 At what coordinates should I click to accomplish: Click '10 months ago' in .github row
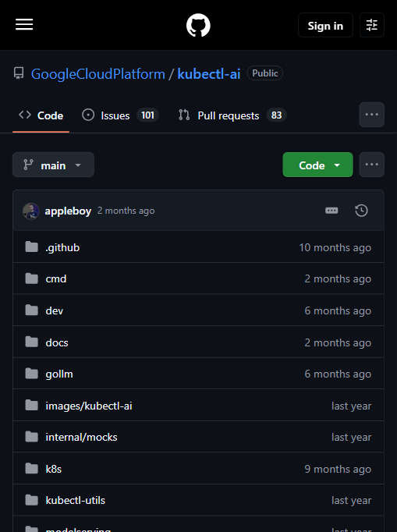335,248
